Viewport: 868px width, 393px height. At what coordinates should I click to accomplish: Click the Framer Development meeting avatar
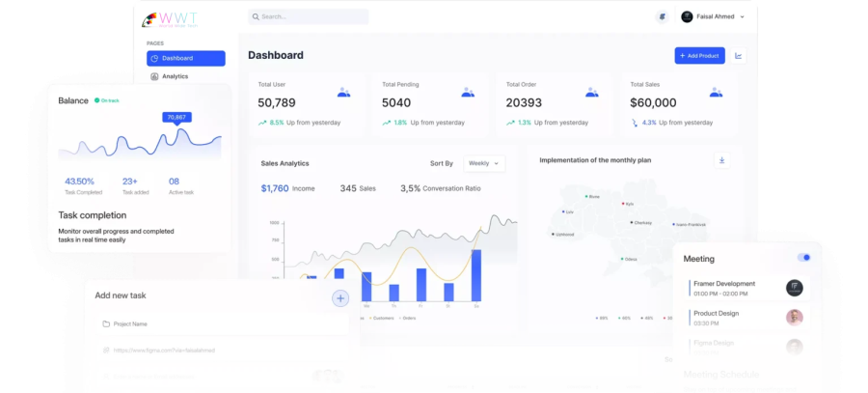pos(795,288)
